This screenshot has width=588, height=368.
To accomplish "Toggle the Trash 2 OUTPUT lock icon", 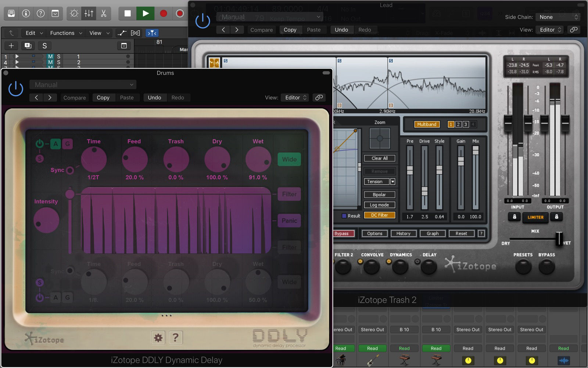I will [x=556, y=217].
